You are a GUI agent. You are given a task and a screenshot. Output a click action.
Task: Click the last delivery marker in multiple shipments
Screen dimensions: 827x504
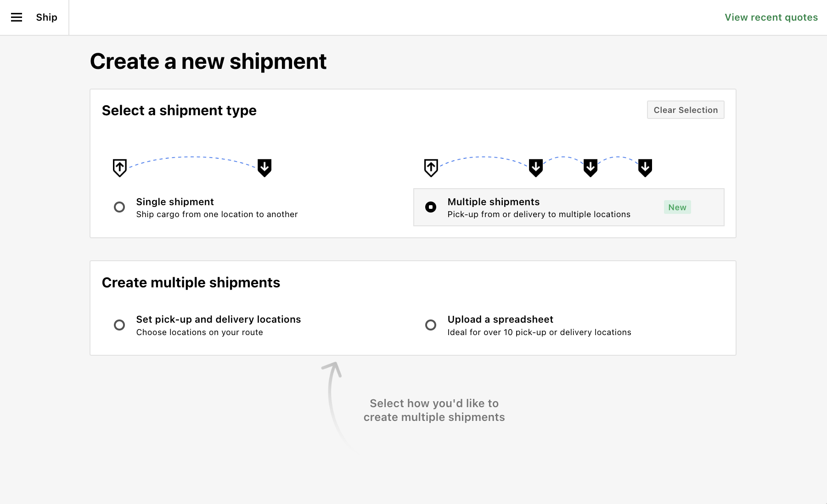pos(645,168)
